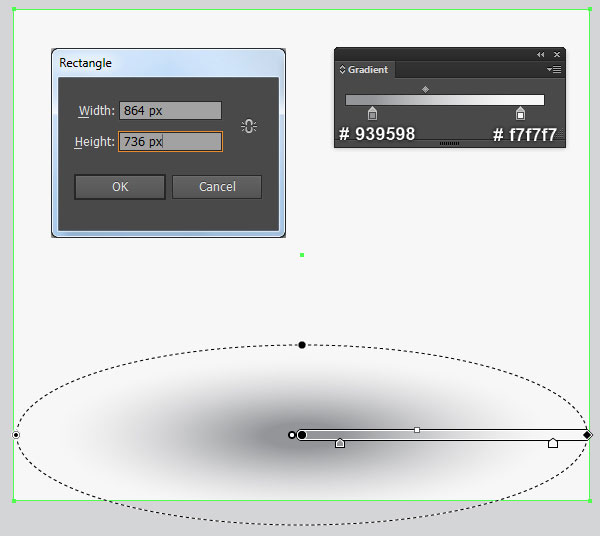
Task: Click the annotator midpoint square marker
Action: click(417, 430)
